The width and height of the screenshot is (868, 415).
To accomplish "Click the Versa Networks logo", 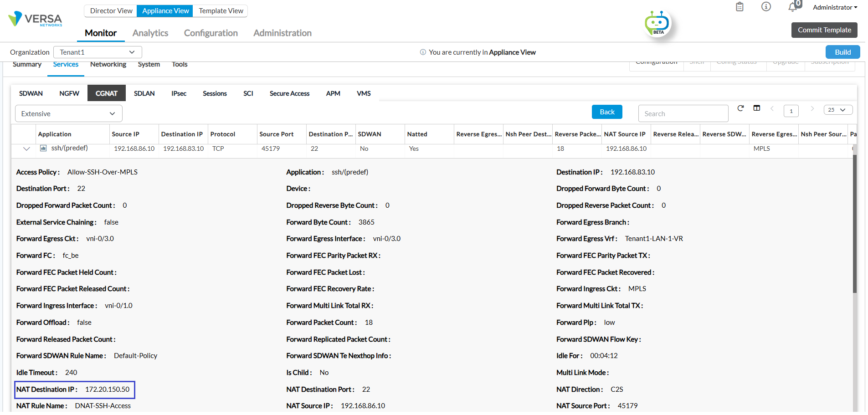I will pyautogui.click(x=35, y=19).
